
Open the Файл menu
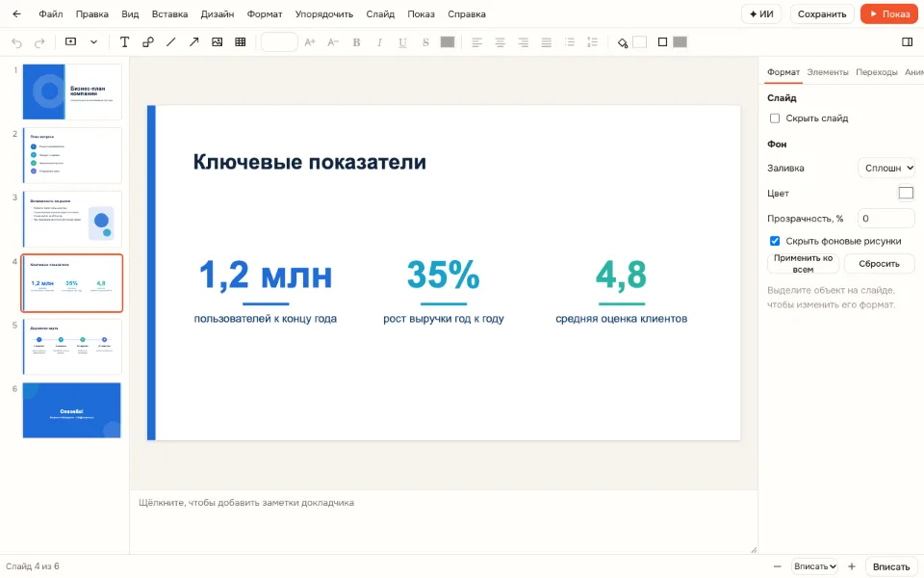[51, 14]
